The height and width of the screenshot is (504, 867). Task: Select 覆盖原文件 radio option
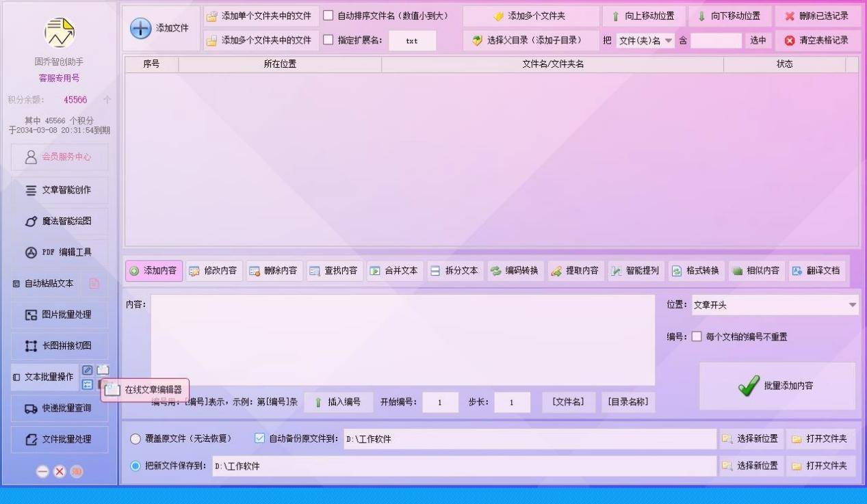click(135, 438)
